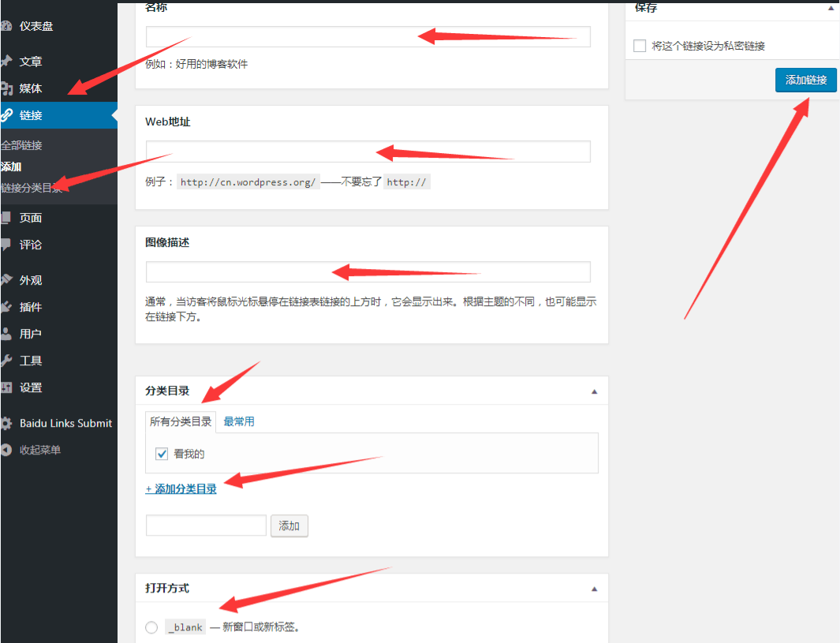Click the Baidu Links Submit gear icon
840x643 pixels.
point(6,423)
